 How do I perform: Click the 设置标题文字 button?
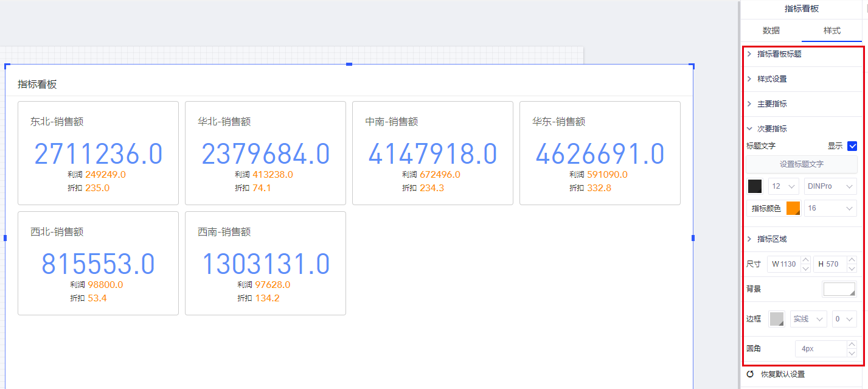coord(801,164)
